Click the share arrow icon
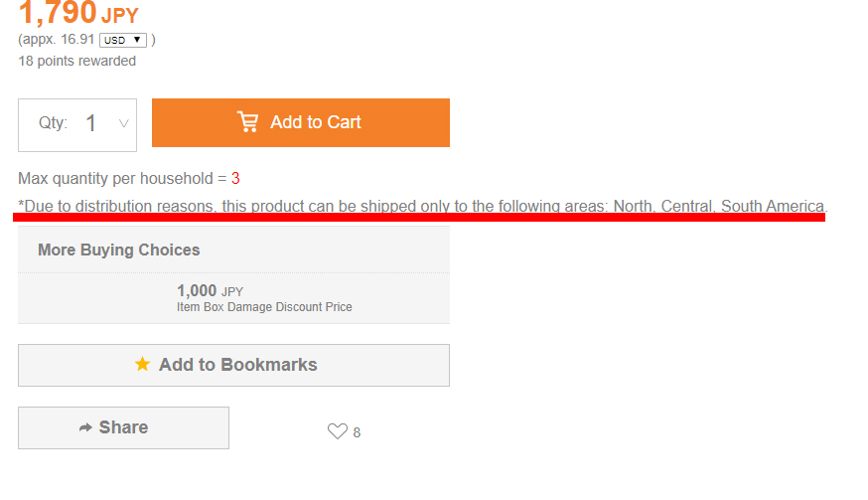The image size is (868, 500). tap(85, 427)
